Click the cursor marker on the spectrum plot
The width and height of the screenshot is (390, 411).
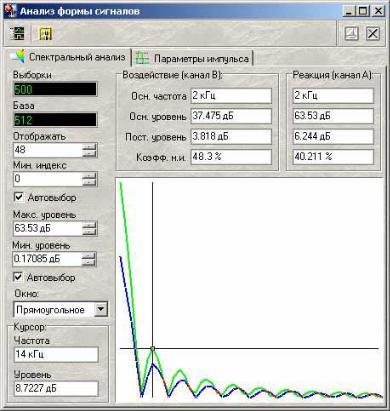pyautogui.click(x=153, y=349)
